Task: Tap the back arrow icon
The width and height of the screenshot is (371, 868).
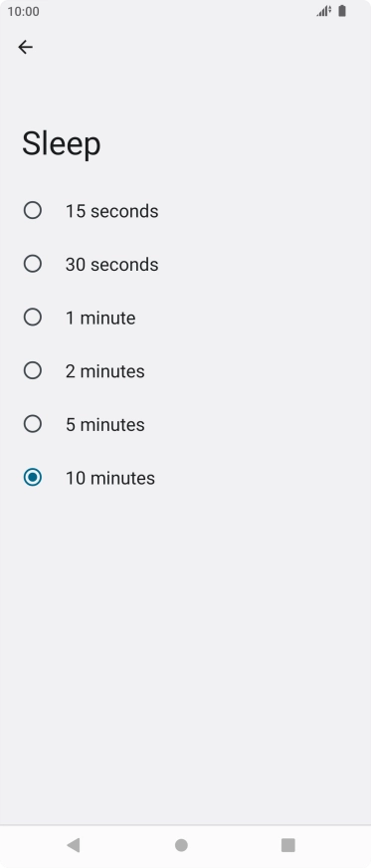Action: (26, 47)
